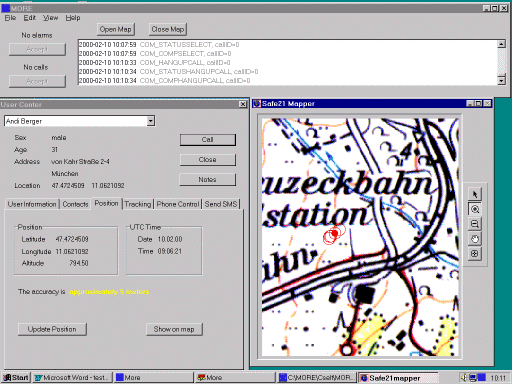The width and height of the screenshot is (512, 384).
Task: Switch to Microsoft Word in taskbar
Action: pyautogui.click(x=72, y=378)
